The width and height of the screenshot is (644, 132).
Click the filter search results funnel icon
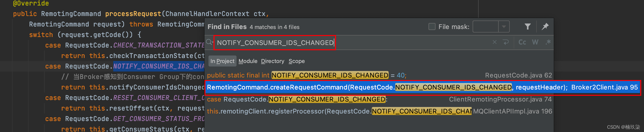(527, 26)
